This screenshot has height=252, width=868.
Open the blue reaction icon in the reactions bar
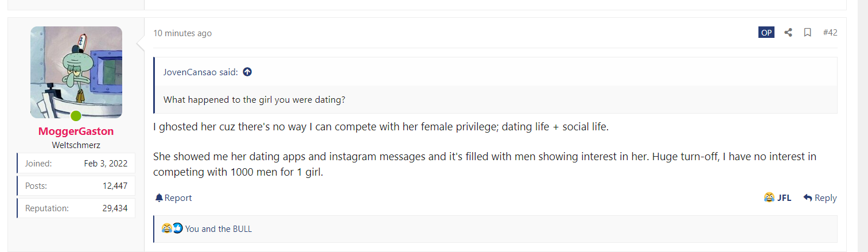[177, 228]
